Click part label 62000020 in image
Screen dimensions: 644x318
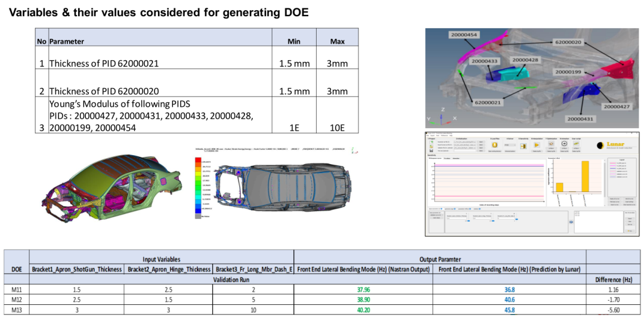point(568,42)
